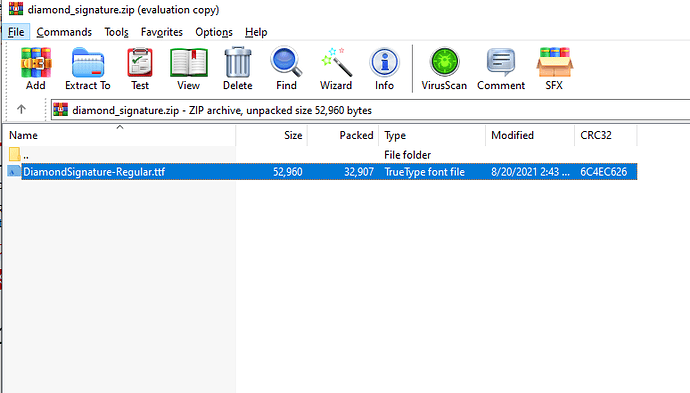690x393 pixels.
Task: Click the 'TrueType font file' type cell
Action: (424, 172)
